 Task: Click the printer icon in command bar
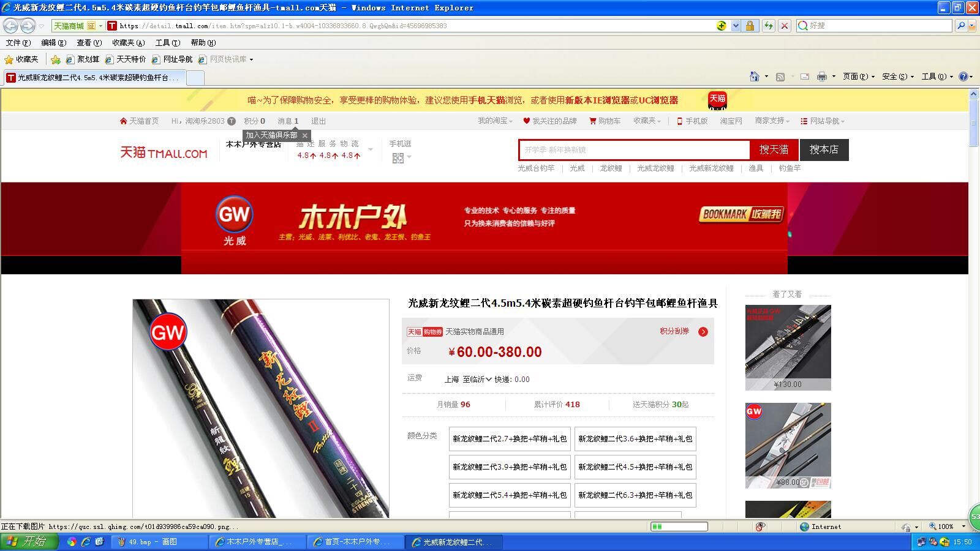tap(821, 77)
